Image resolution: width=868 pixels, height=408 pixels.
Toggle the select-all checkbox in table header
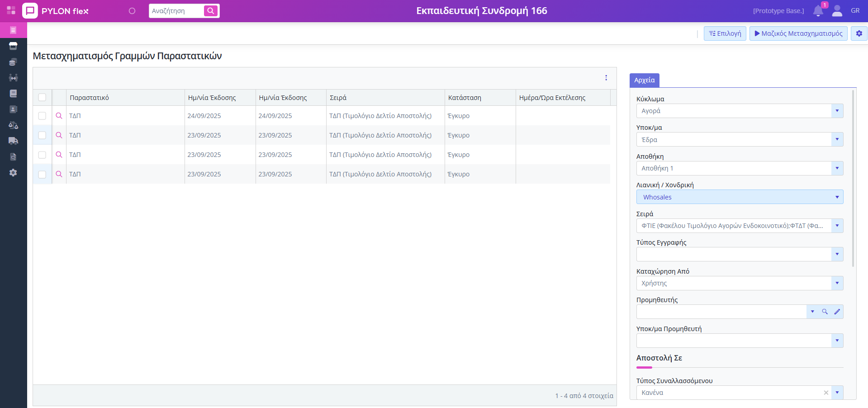click(x=42, y=97)
